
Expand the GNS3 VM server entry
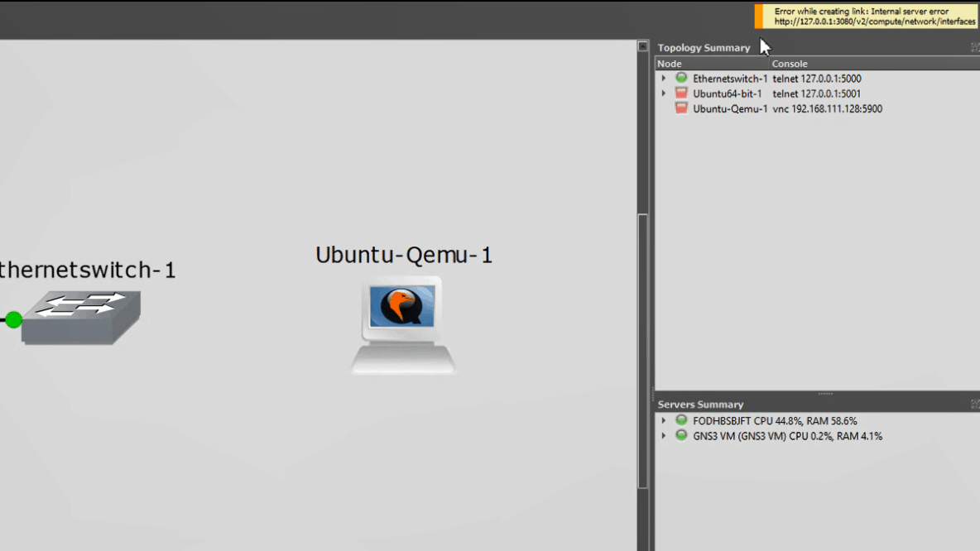(663, 436)
